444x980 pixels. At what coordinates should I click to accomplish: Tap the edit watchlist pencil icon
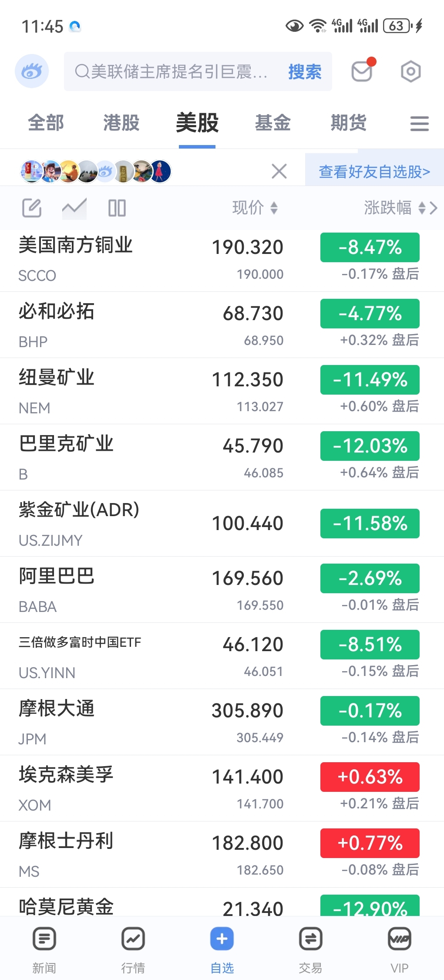pyautogui.click(x=32, y=208)
